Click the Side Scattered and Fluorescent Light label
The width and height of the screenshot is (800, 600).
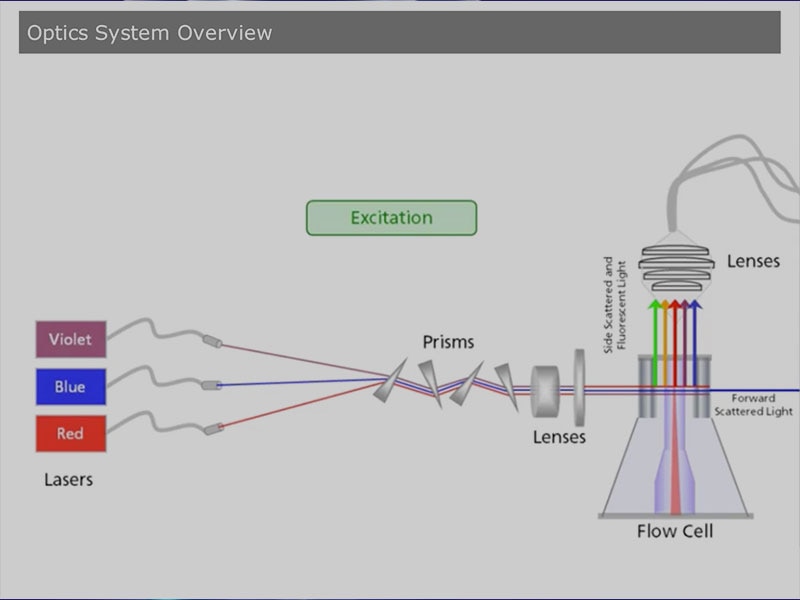(614, 305)
